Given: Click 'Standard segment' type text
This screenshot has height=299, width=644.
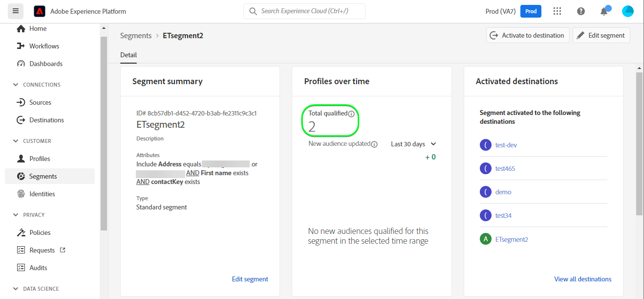Looking at the screenshot, I should 162,207.
